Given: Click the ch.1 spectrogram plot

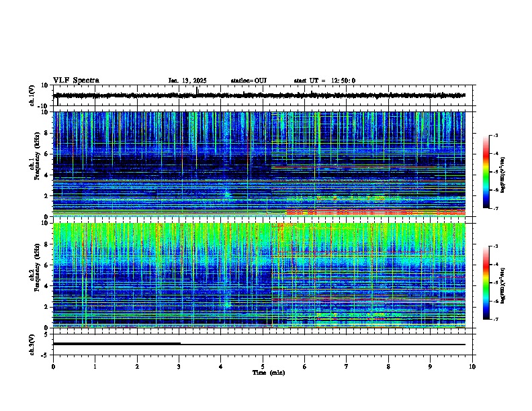Looking at the screenshot, I should pyautogui.click(x=259, y=164).
